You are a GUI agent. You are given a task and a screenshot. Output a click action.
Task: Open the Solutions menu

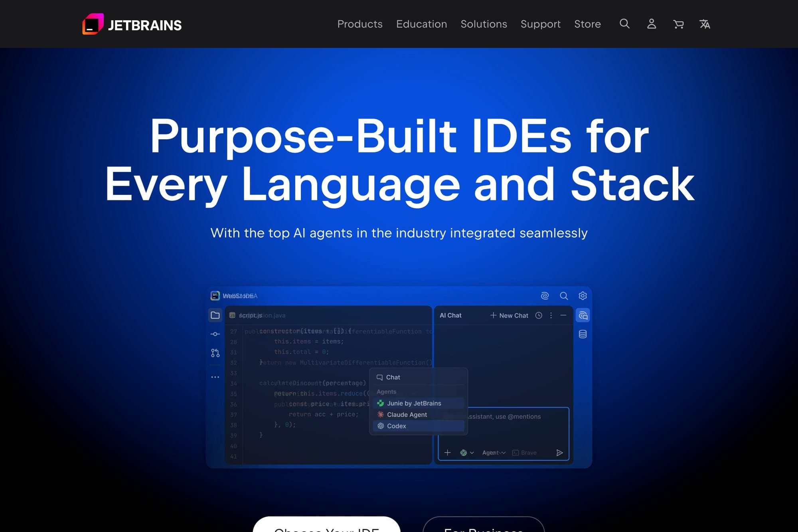point(484,24)
